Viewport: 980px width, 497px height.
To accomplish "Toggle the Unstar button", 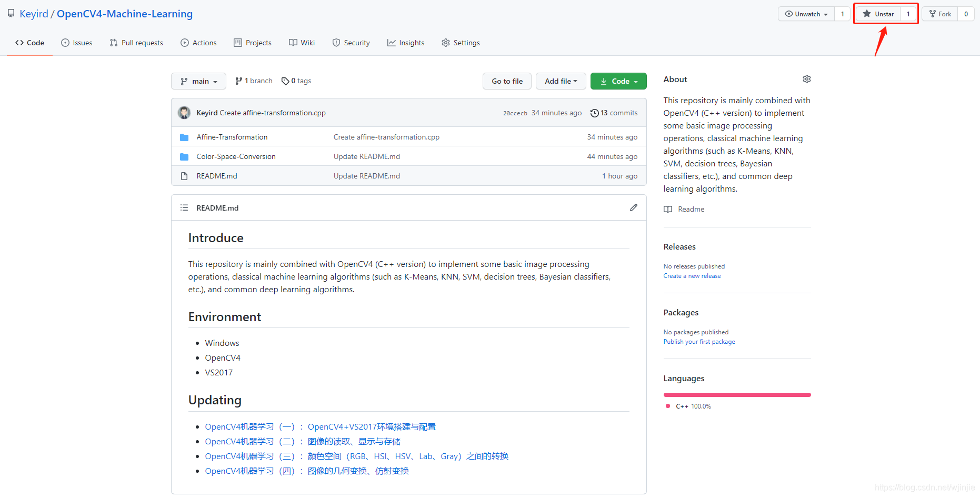I will (x=878, y=14).
